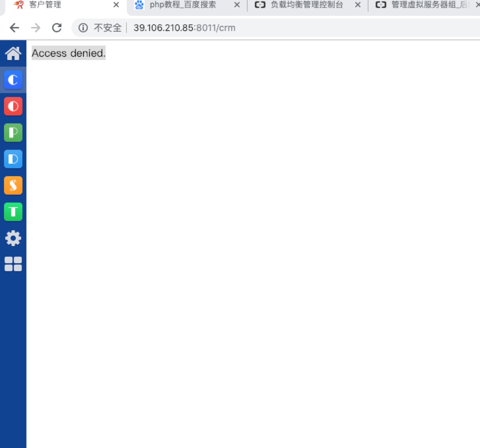Close the 负载均衡管理控制台 tab
This screenshot has width=480, height=448.
point(358,5)
